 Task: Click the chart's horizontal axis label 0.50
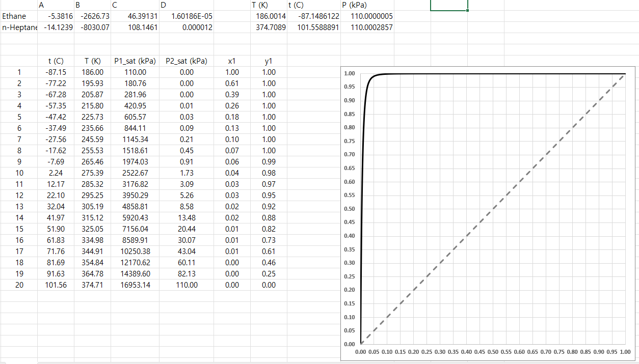coord(493,352)
